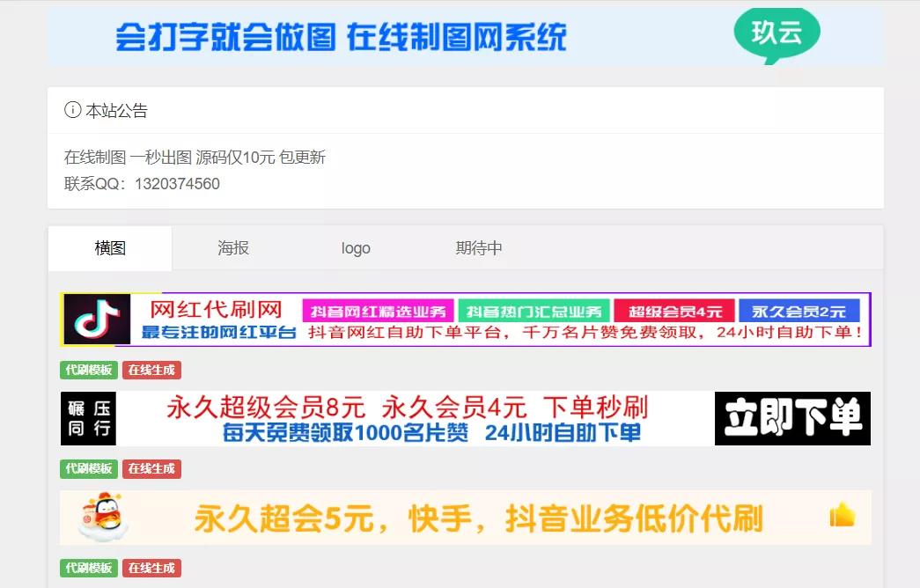Viewport: 920px width, 588px height.
Task: Click the text 每天免费领取1000名片赞
Action: tap(346, 433)
